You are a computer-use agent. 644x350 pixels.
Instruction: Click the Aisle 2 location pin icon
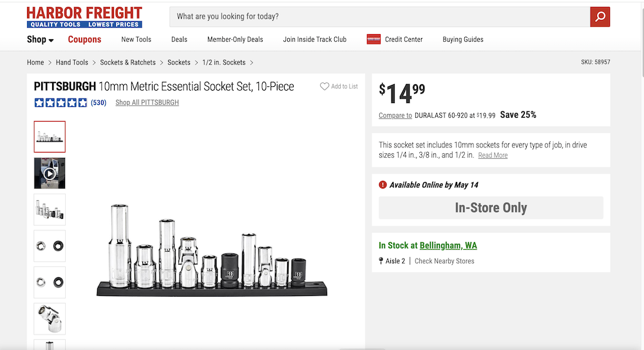(381, 261)
